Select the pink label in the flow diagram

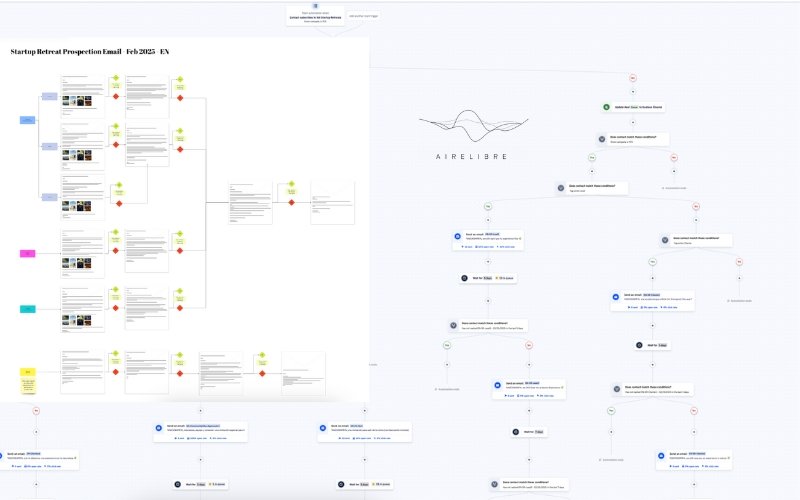28,254
